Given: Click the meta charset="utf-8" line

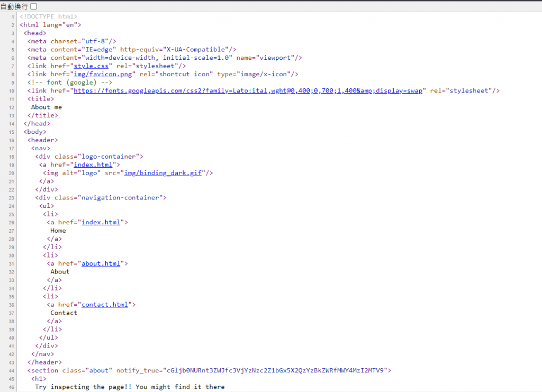Looking at the screenshot, I should (x=71, y=41).
